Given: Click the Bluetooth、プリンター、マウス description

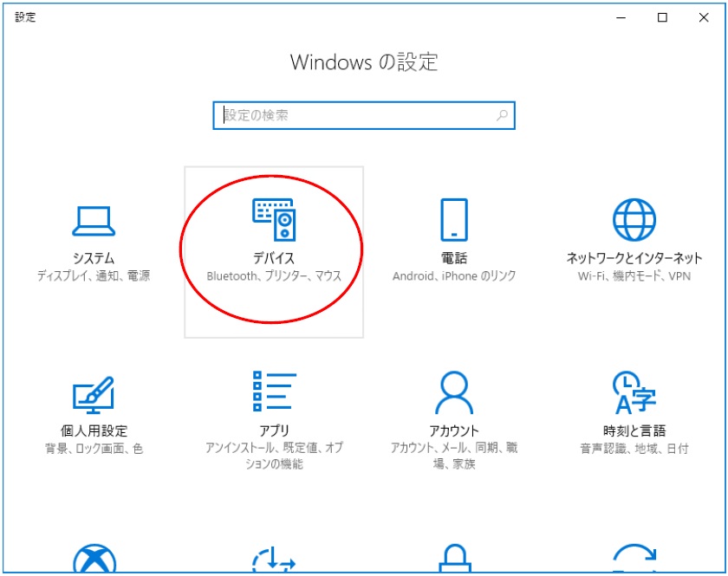Looking at the screenshot, I should [273, 276].
